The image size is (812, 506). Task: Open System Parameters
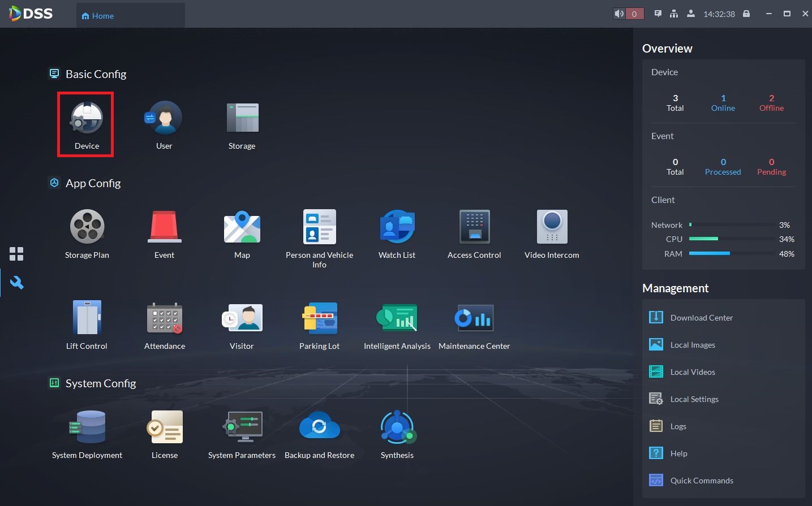tap(242, 434)
